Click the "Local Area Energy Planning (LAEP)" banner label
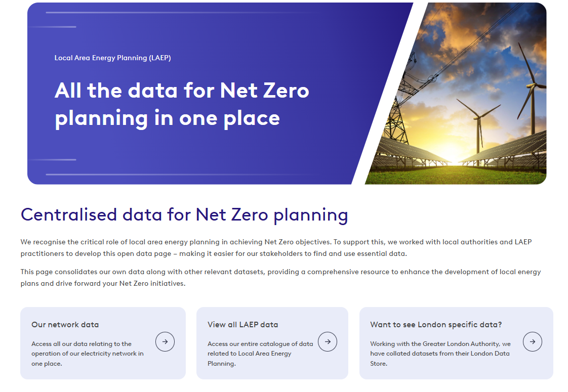568x392 pixels. click(x=112, y=58)
